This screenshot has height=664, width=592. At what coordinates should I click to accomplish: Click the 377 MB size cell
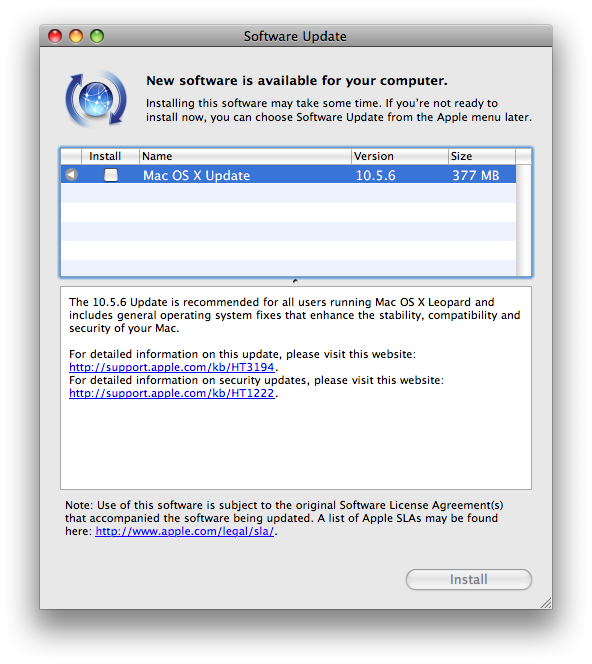476,175
